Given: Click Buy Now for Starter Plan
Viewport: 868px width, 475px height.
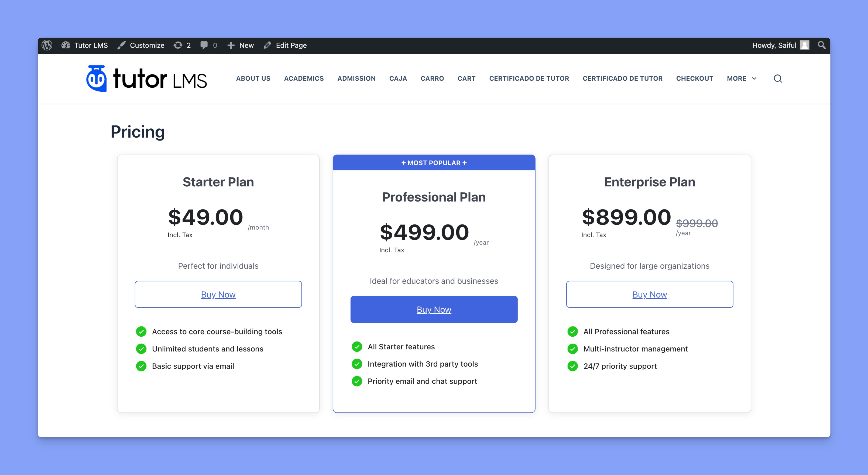Looking at the screenshot, I should (x=218, y=294).
